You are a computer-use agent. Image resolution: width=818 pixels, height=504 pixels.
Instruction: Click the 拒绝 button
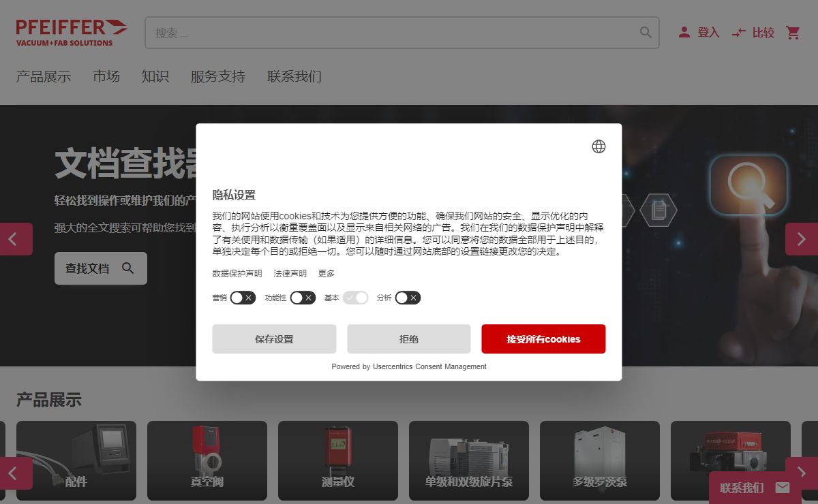click(x=409, y=339)
